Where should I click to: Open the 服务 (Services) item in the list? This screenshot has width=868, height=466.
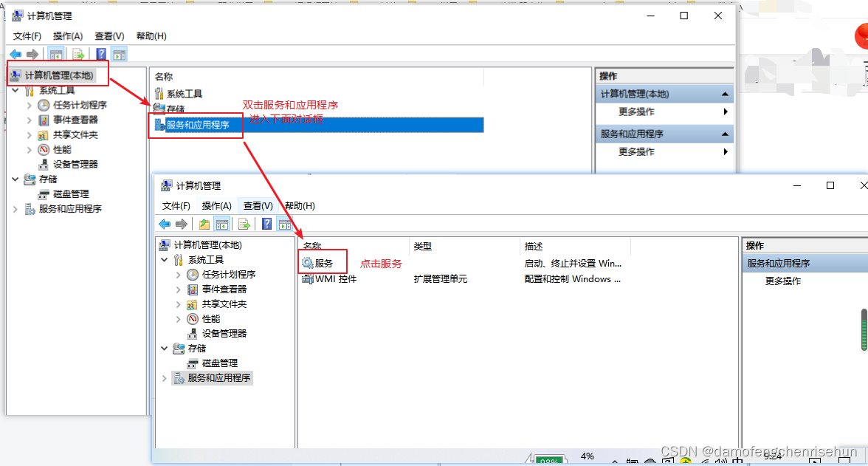(x=323, y=261)
